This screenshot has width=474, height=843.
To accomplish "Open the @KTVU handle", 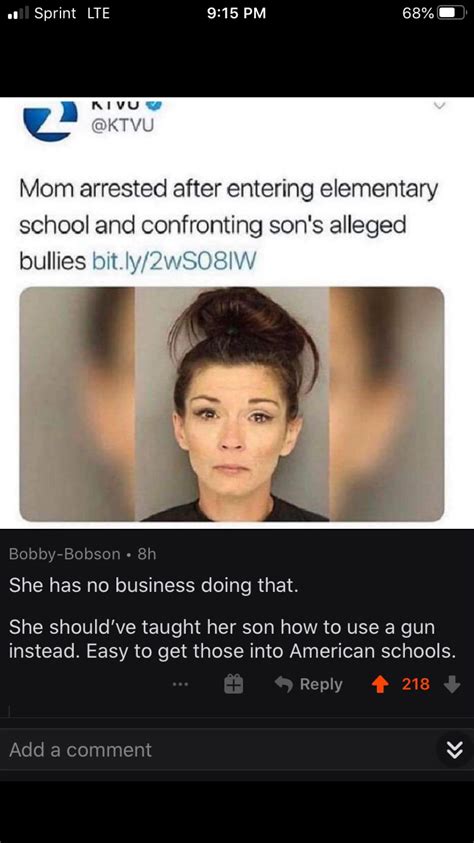I will click(x=120, y=126).
